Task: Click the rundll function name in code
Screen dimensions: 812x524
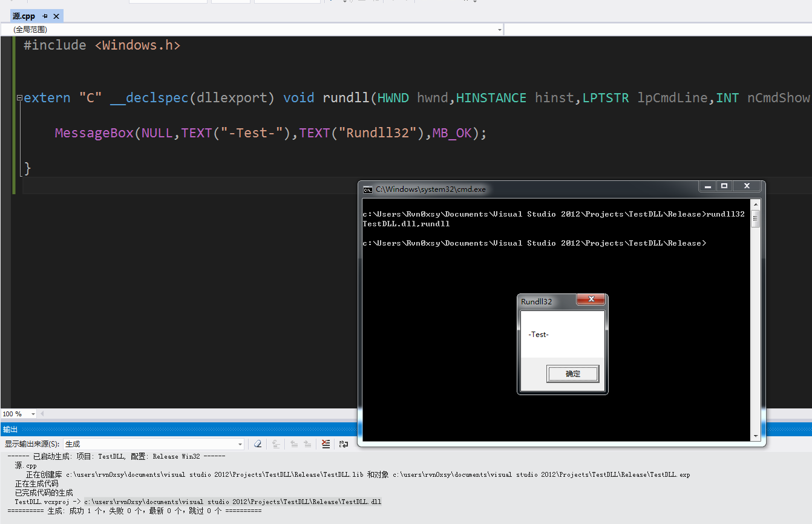Action: (346, 98)
